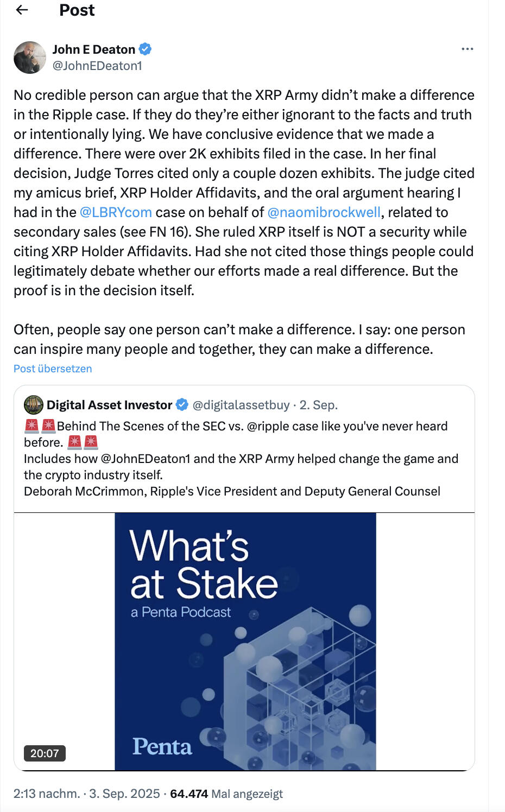Go back using the arrow icon

click(x=22, y=10)
